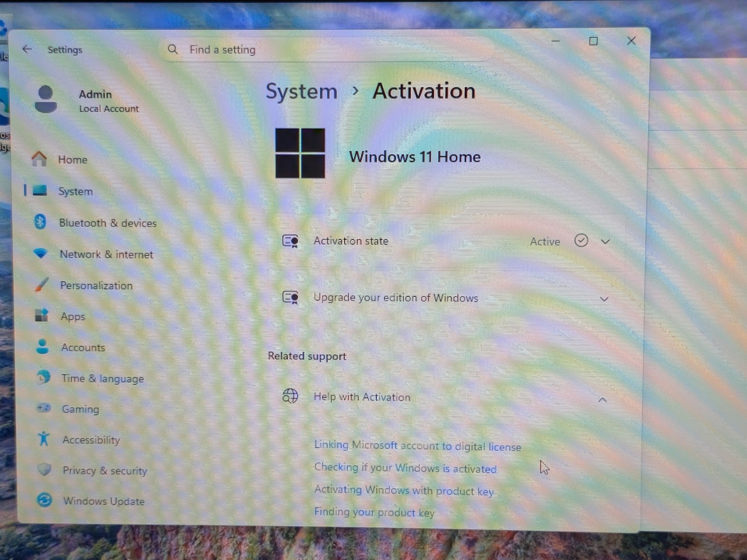Viewport: 747px width, 560px height.
Task: Click the Accessibility figure icon
Action: 44,439
